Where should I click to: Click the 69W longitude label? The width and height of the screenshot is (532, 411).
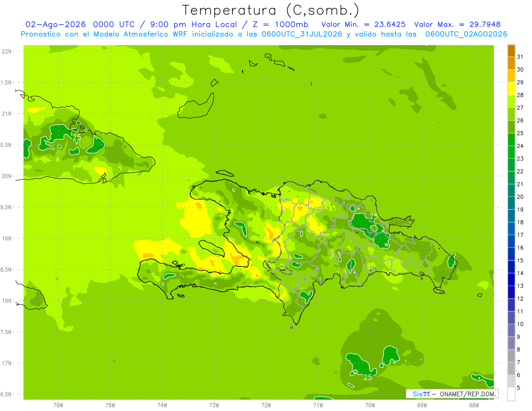pos(422,405)
